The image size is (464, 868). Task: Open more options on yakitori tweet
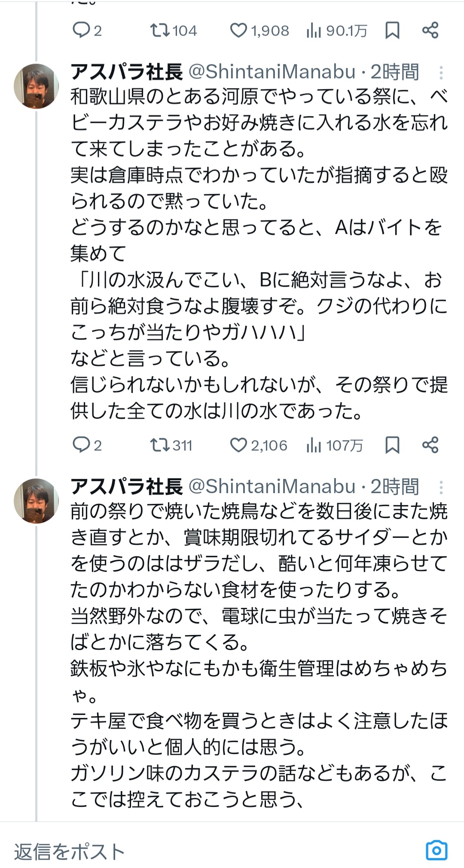441,487
